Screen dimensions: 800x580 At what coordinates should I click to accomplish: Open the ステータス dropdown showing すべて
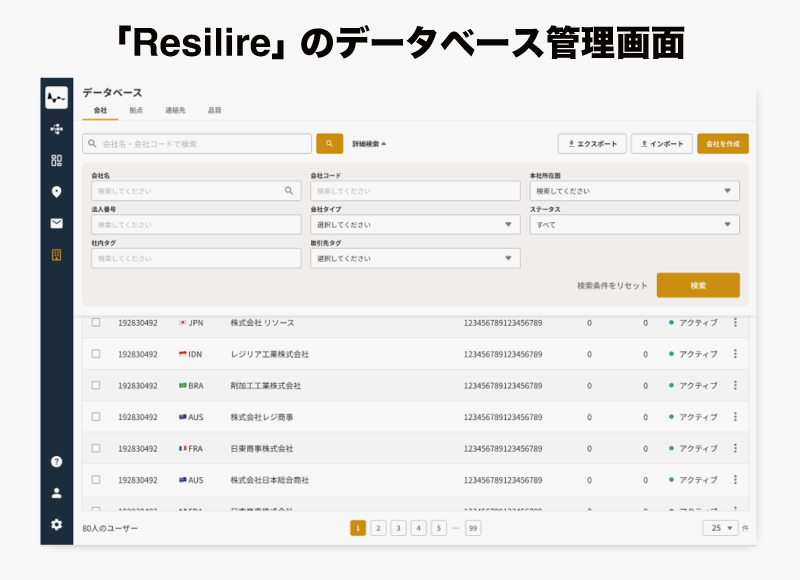[x=634, y=224]
